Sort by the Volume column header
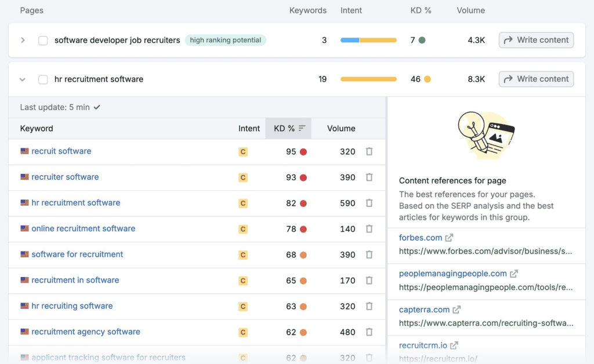 (341, 129)
